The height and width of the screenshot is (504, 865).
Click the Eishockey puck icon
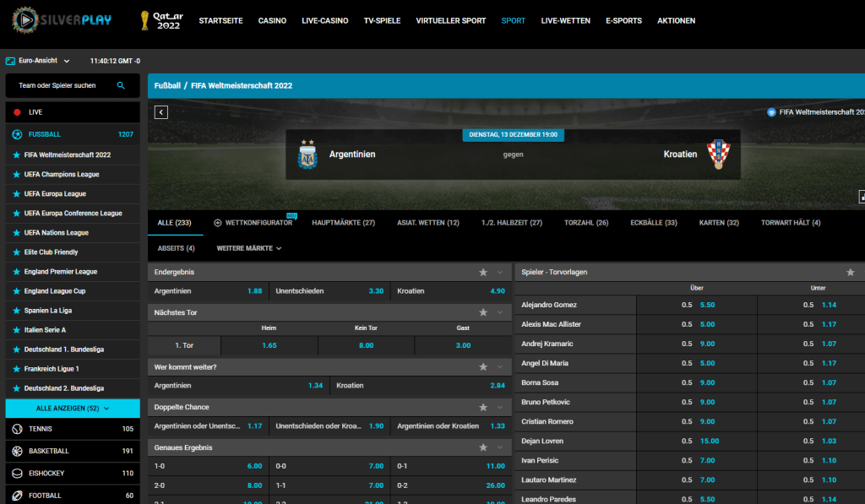tap(17, 473)
